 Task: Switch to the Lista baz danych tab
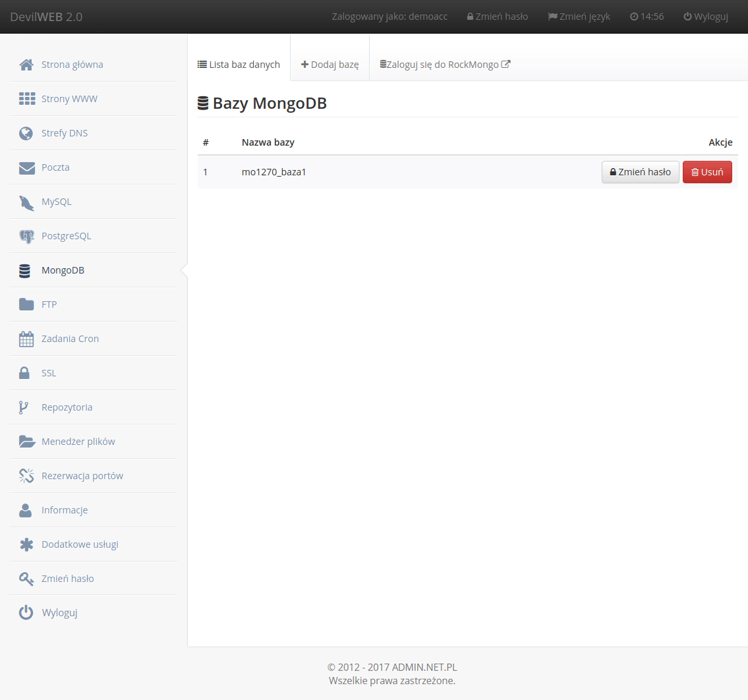(239, 64)
